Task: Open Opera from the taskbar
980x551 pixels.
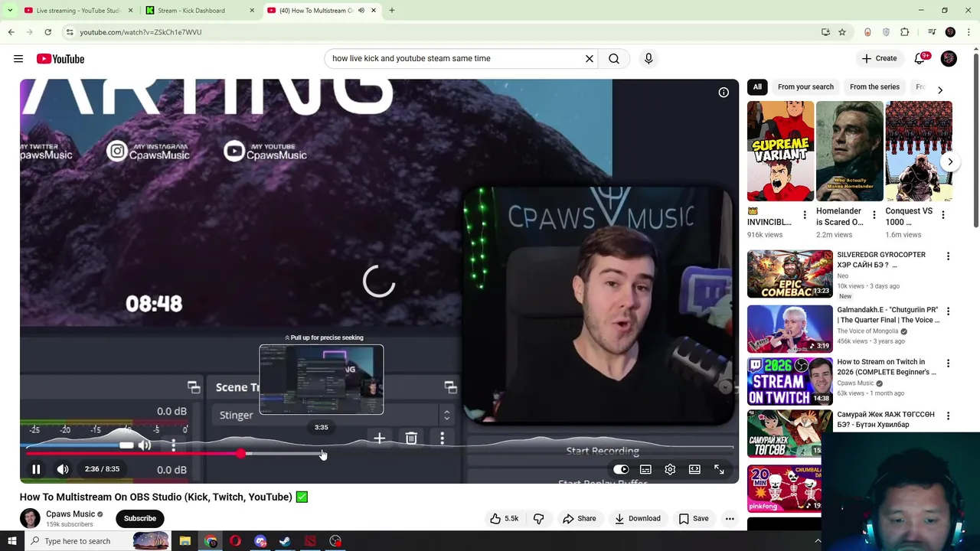Action: (235, 541)
